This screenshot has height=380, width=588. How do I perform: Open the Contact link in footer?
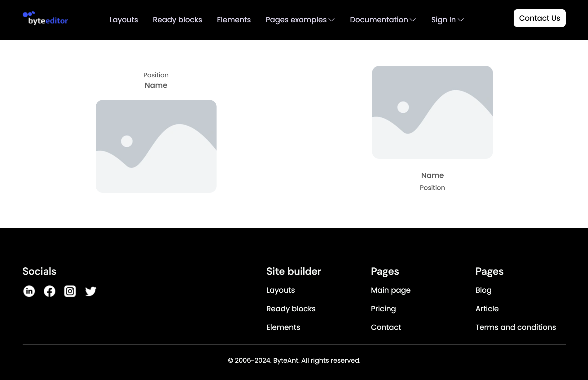tap(386, 327)
